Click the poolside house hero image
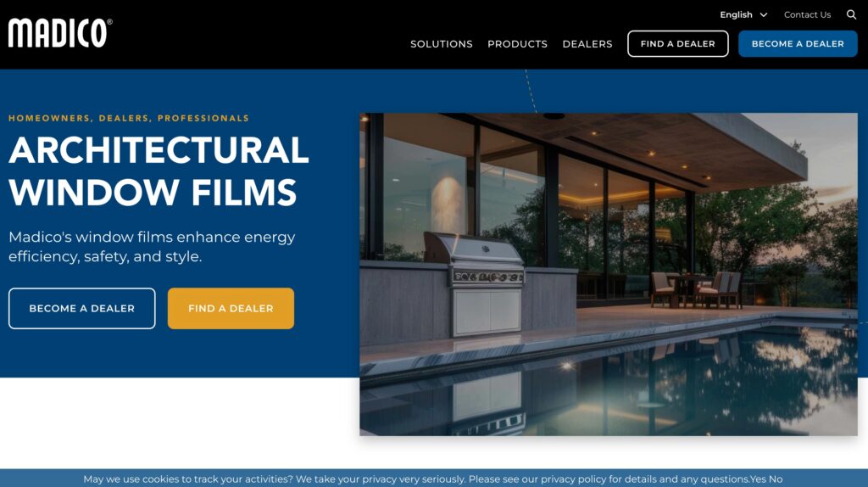Image resolution: width=868 pixels, height=487 pixels. click(x=609, y=274)
